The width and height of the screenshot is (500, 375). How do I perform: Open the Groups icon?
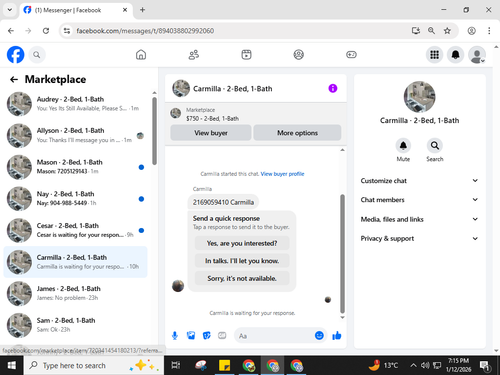tap(299, 55)
